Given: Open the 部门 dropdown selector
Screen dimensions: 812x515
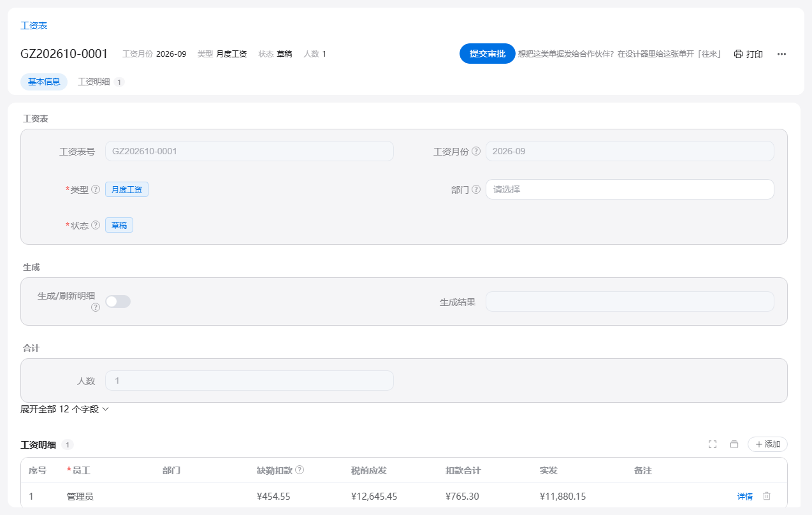Looking at the screenshot, I should [630, 189].
